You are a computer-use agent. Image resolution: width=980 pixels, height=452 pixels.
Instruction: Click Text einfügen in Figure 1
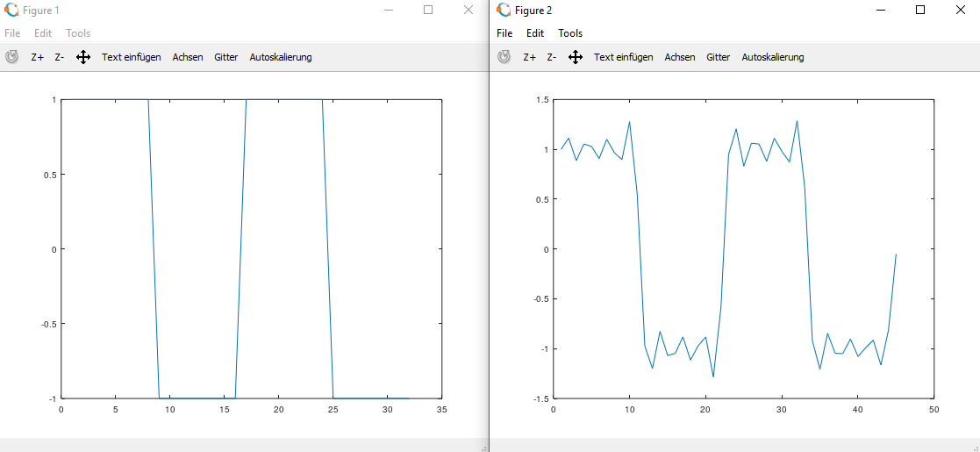(x=132, y=57)
